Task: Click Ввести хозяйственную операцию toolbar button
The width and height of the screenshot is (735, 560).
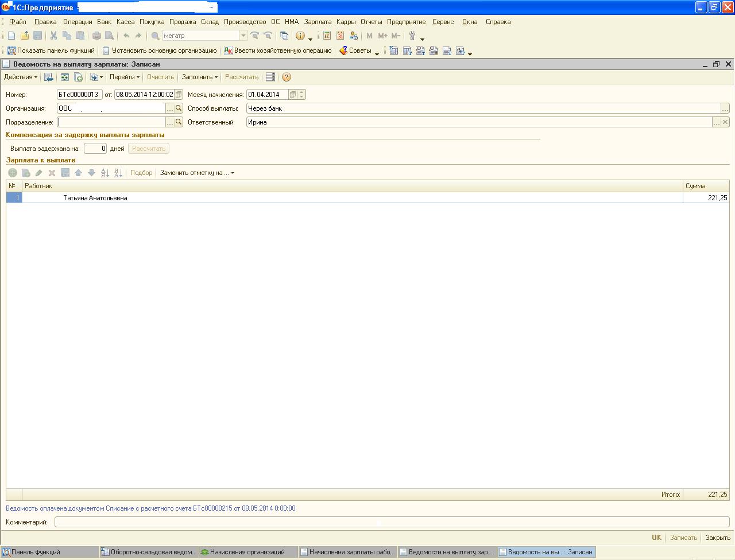Action: (278, 50)
